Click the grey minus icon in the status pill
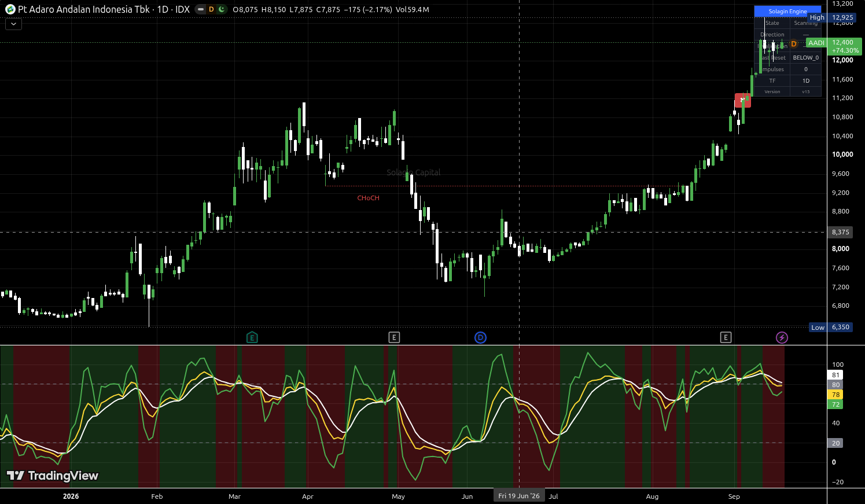Image resolution: width=865 pixels, height=504 pixels. (x=200, y=9)
